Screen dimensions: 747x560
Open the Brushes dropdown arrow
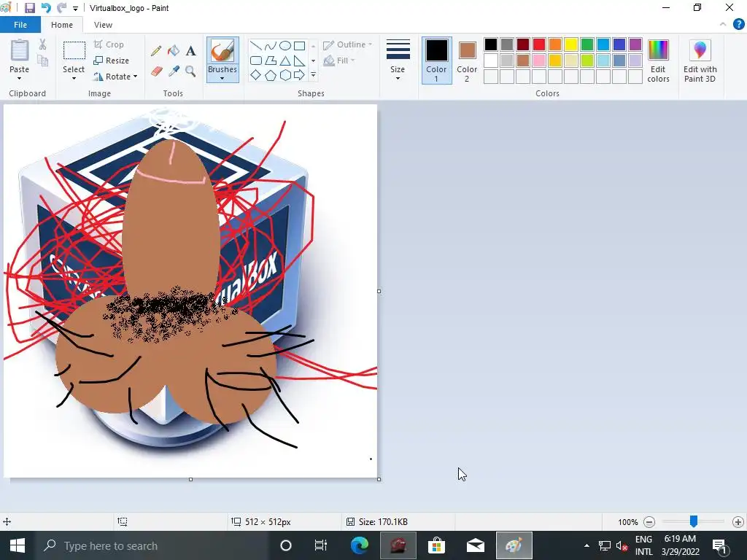tap(222, 79)
